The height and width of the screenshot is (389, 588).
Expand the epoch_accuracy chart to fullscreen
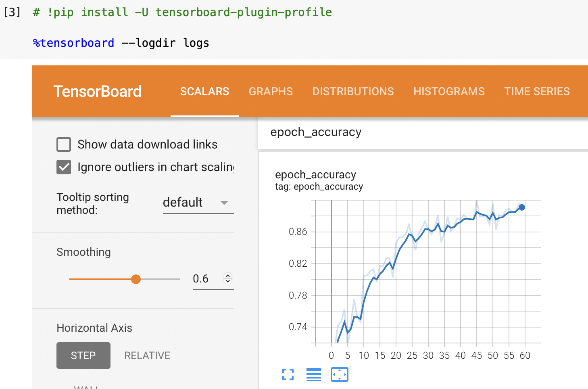(288, 374)
